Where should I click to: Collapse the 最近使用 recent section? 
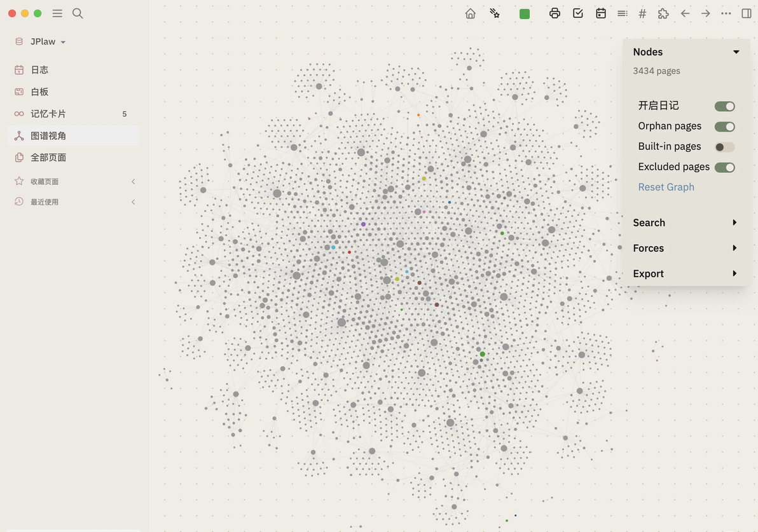[x=134, y=202]
